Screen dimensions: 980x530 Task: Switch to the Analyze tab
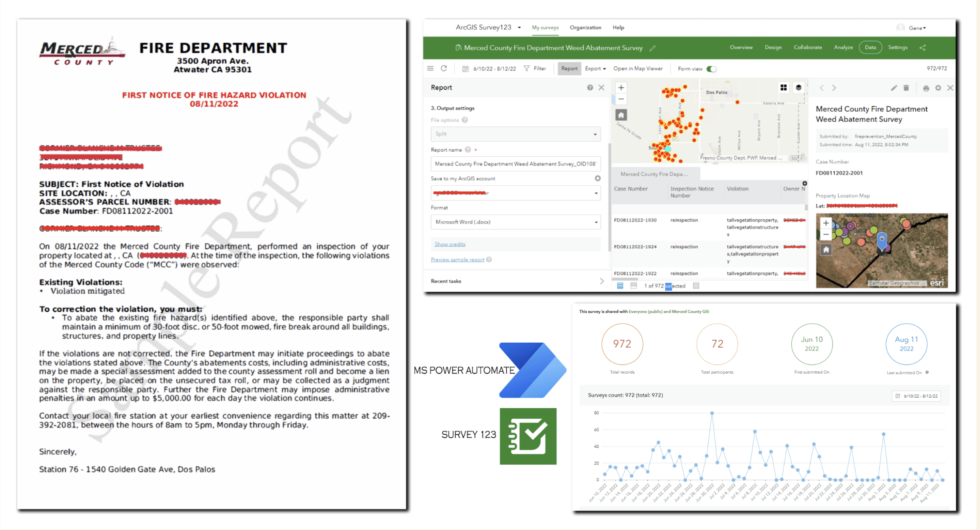coord(843,48)
